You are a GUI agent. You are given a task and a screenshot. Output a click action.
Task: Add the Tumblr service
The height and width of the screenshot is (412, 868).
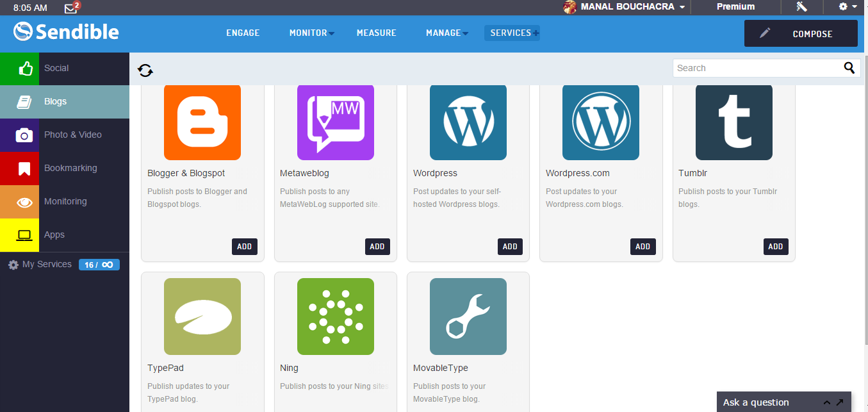[x=776, y=247]
